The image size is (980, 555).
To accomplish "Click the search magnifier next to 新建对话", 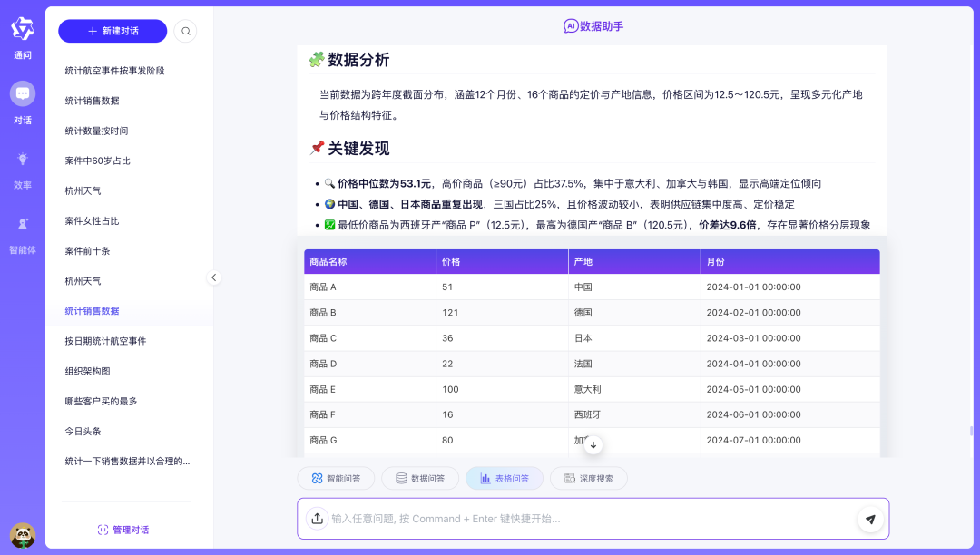I will [186, 31].
